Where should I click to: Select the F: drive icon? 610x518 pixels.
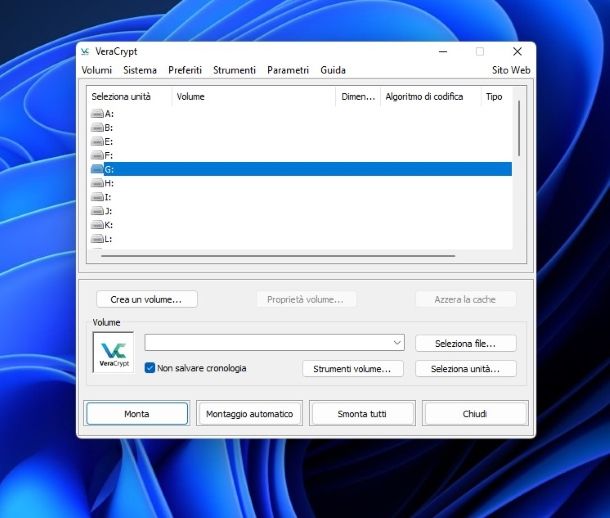tap(97, 156)
